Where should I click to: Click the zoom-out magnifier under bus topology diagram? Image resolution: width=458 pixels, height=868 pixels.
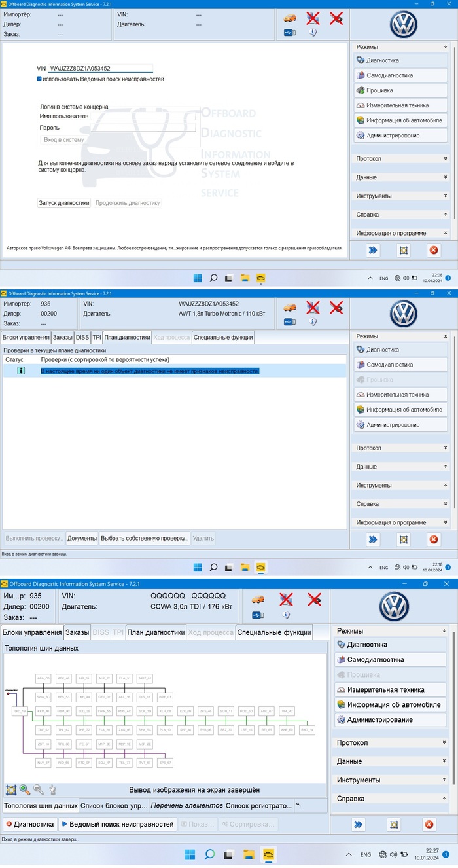[39, 790]
